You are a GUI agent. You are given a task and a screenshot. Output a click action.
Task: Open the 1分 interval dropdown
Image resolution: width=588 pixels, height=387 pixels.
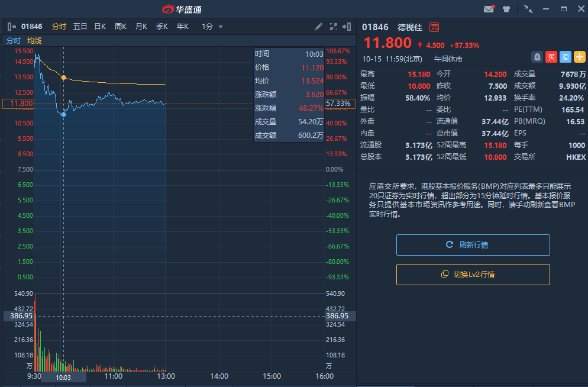[212, 27]
